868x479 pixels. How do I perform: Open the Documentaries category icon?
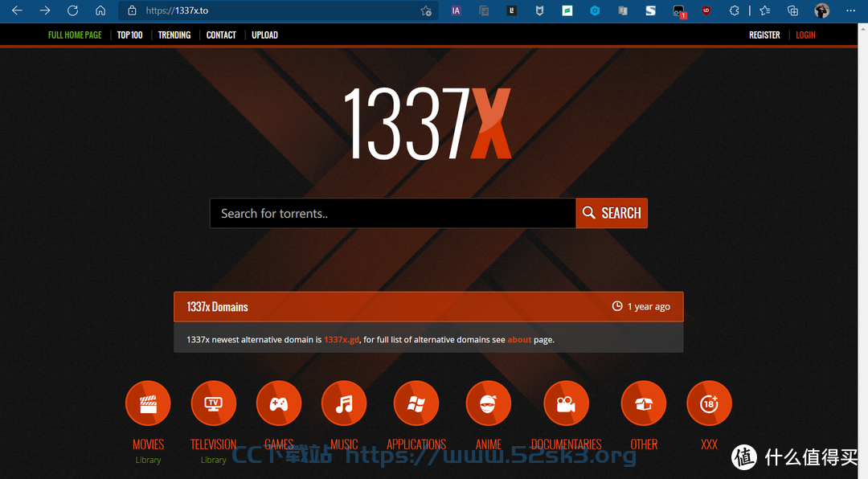pos(567,403)
